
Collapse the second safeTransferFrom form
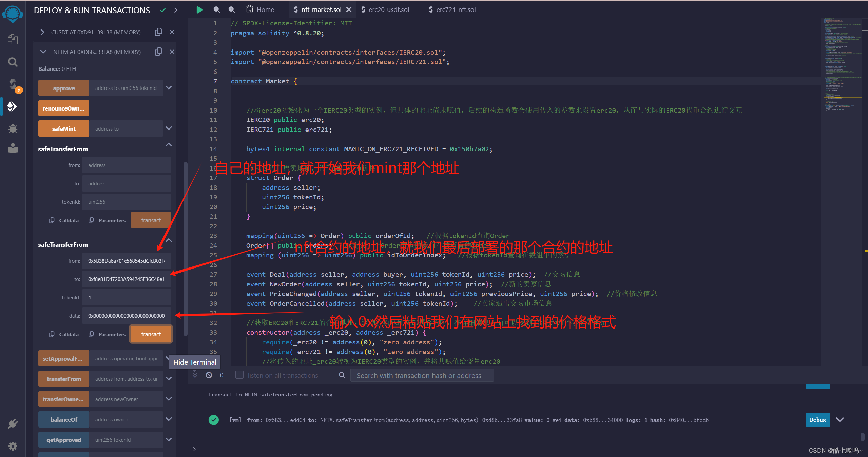coord(169,241)
